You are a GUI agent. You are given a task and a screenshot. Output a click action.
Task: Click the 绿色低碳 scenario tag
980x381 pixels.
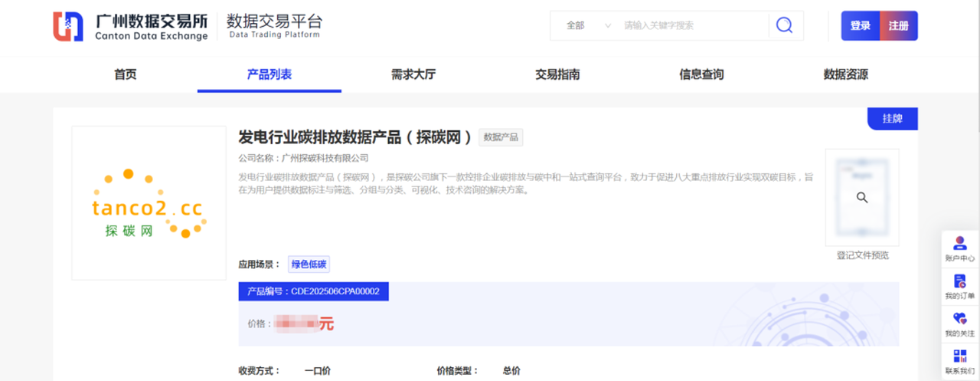[309, 264]
